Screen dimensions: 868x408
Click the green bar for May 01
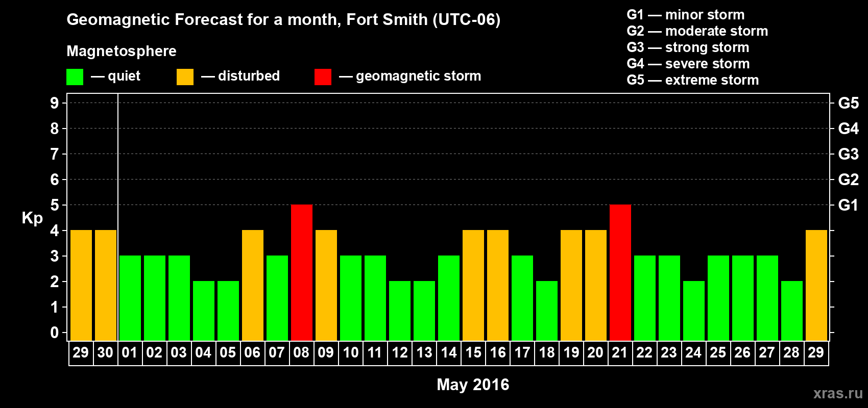130,298
